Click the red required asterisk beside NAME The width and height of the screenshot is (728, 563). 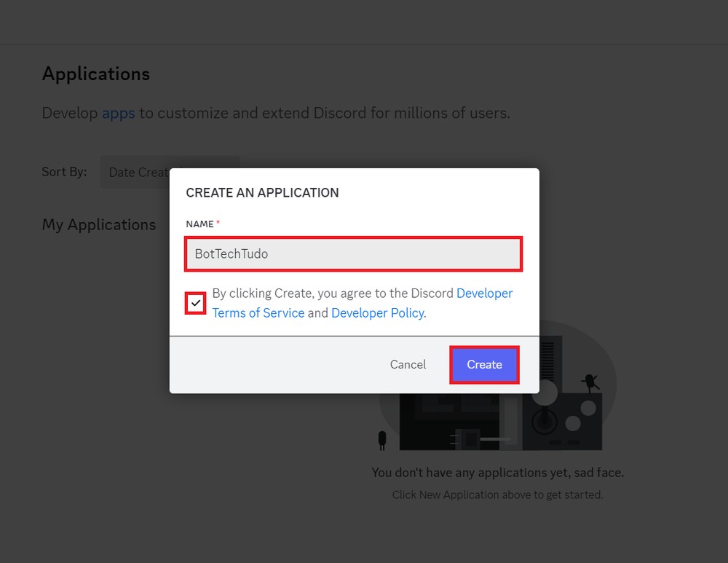point(218,221)
